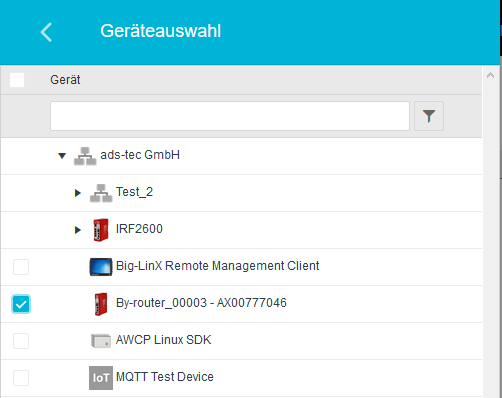Select the IRF2600 row label
The width and height of the screenshot is (502, 398).
pyautogui.click(x=139, y=229)
